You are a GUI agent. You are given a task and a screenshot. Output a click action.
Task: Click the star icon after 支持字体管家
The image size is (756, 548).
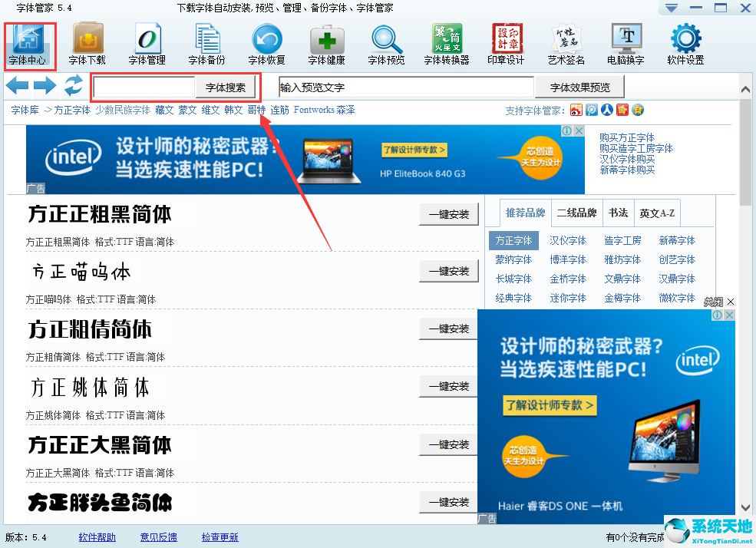tap(638, 110)
